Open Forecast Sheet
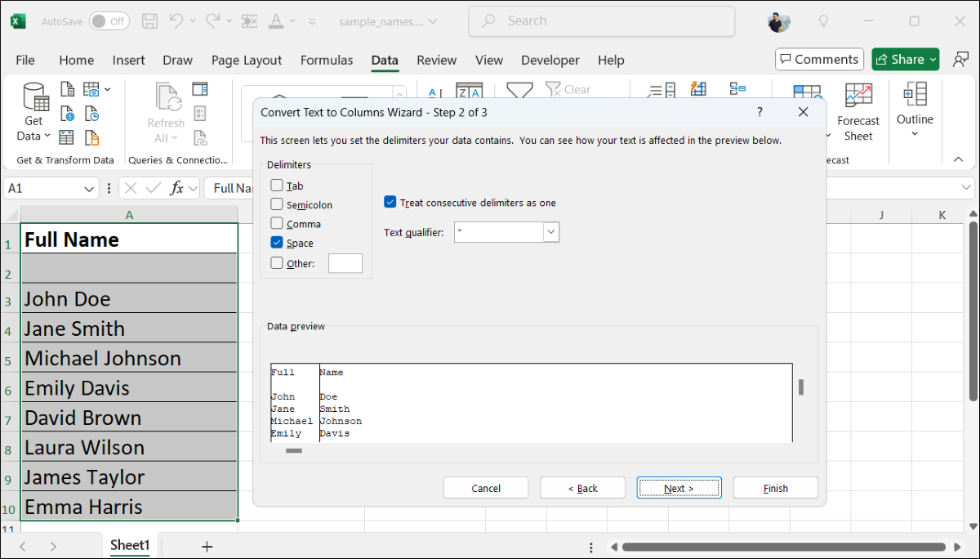 (858, 112)
